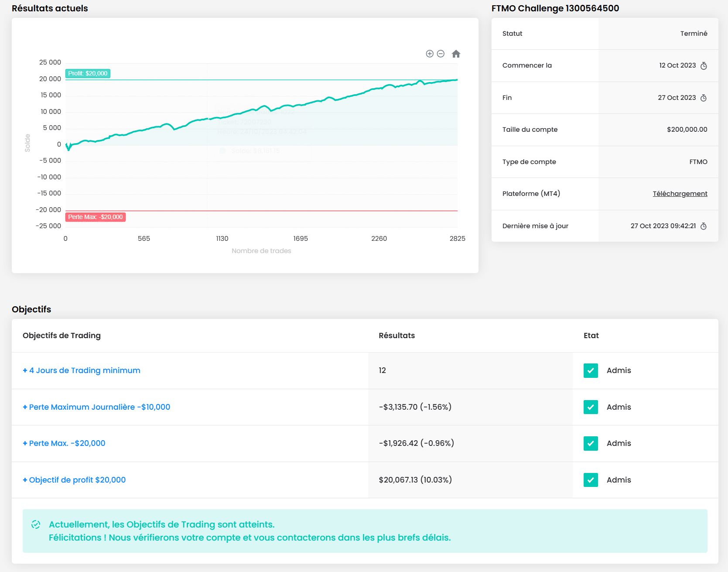Zoom in on the balance chart

point(430,54)
